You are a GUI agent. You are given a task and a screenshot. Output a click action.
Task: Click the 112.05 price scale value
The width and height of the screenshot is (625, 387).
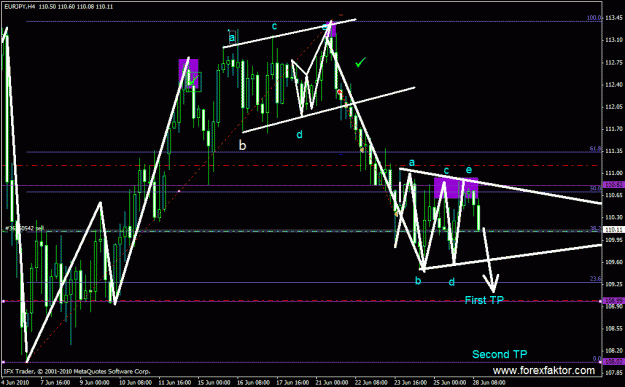614,107
